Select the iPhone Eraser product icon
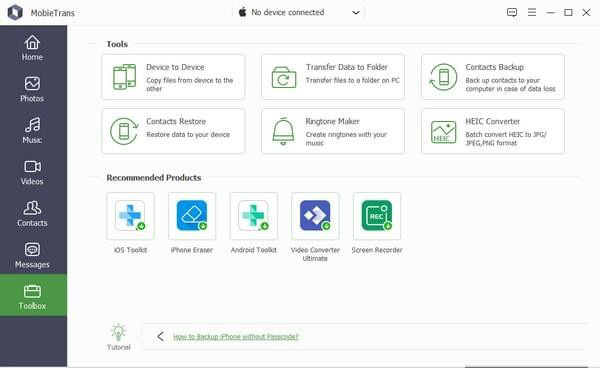This screenshot has height=368, width=600. click(192, 216)
